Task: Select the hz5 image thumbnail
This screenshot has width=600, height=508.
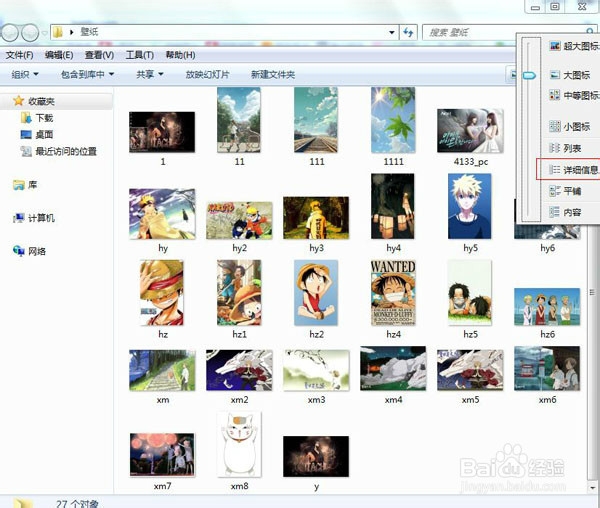Action: click(470, 293)
